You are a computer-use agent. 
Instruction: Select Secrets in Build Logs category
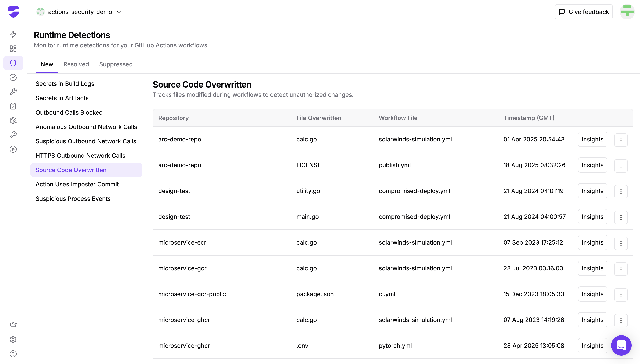(x=65, y=83)
